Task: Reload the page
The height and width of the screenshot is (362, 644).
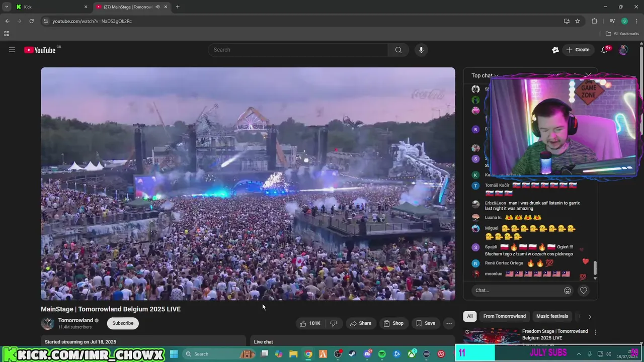Action: [x=31, y=21]
